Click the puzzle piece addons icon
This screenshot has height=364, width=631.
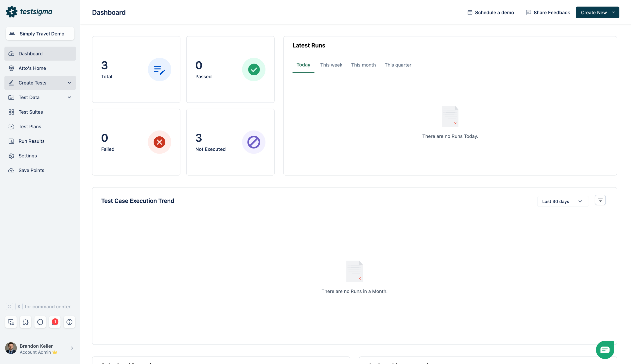click(x=26, y=322)
